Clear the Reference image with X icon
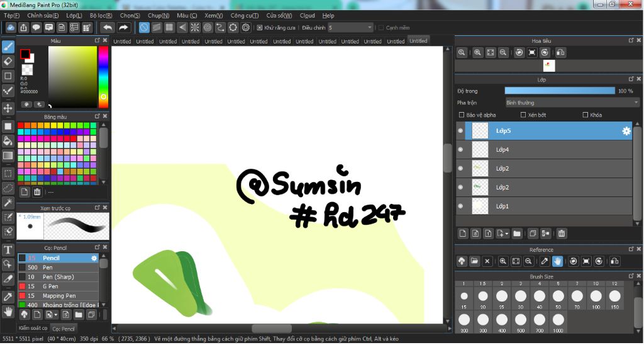Screen dimensions: 644x345 click(x=487, y=261)
